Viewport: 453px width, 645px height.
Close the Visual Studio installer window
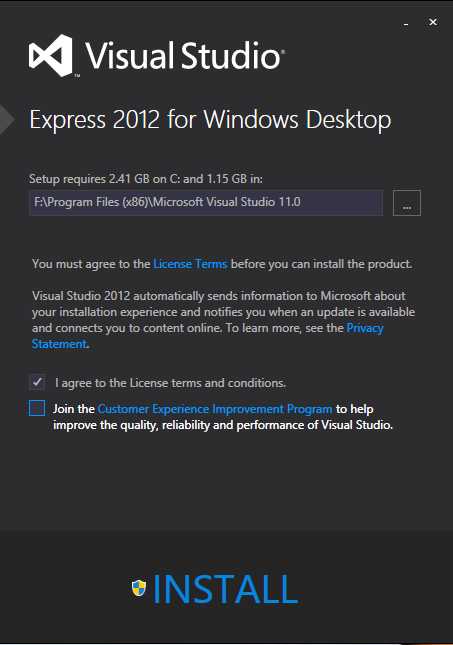433,22
